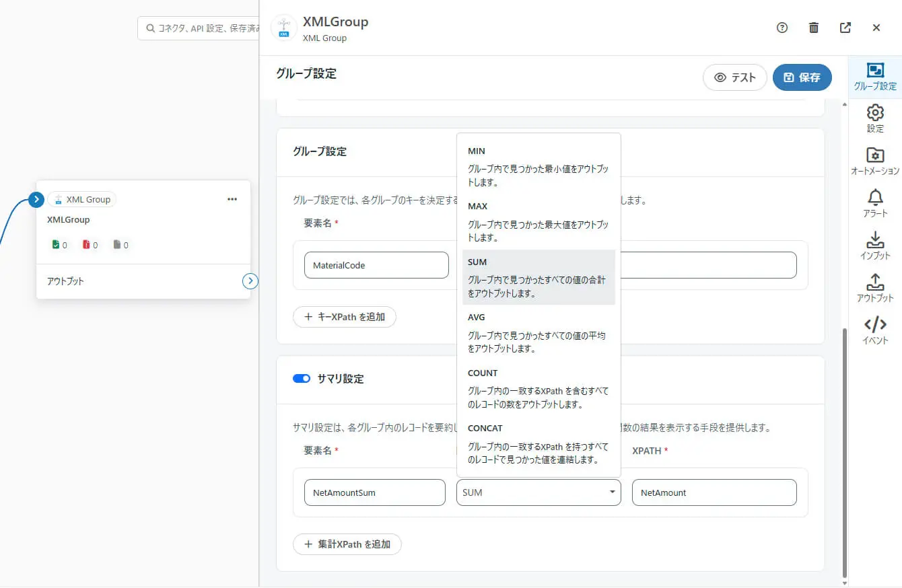Click the テスト preview button
The image size is (902, 588).
(735, 77)
